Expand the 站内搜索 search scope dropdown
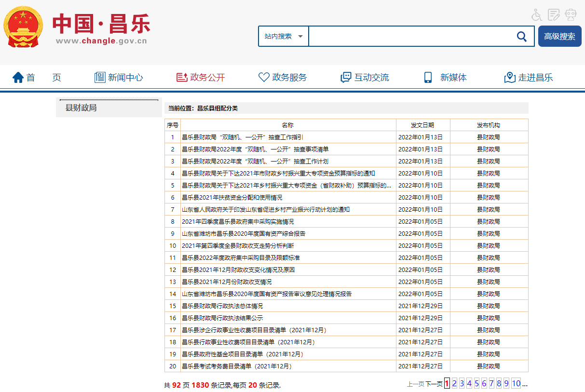 point(284,36)
